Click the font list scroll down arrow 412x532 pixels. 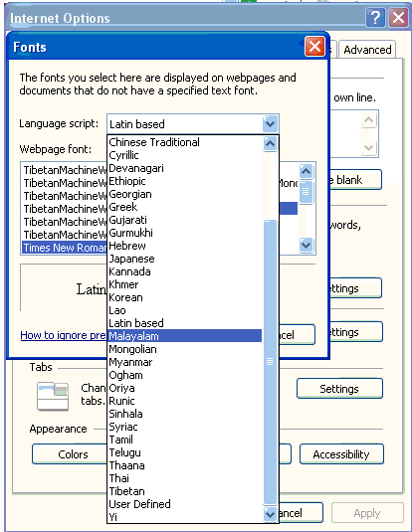pyautogui.click(x=306, y=245)
